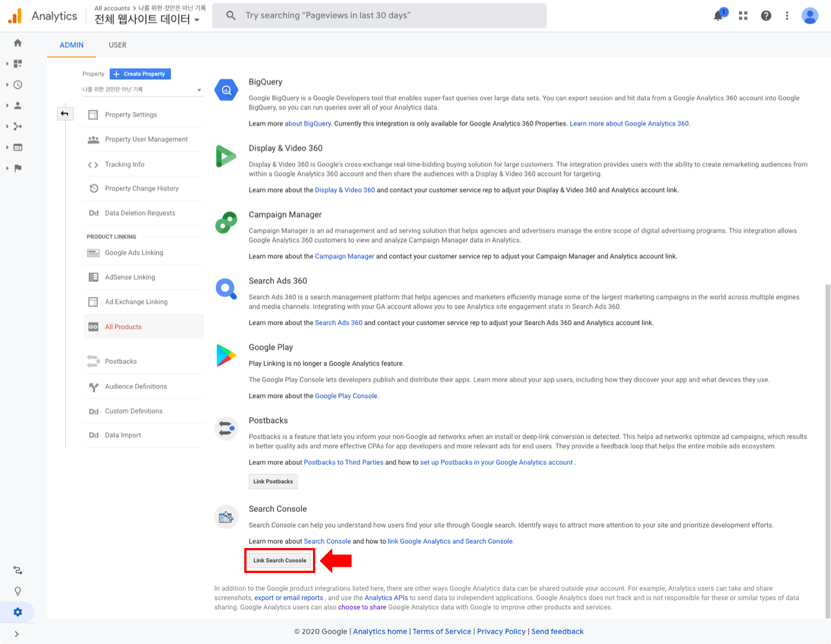The image size is (831, 644).
Task: Click the Postbacks product icon
Action: click(x=226, y=428)
